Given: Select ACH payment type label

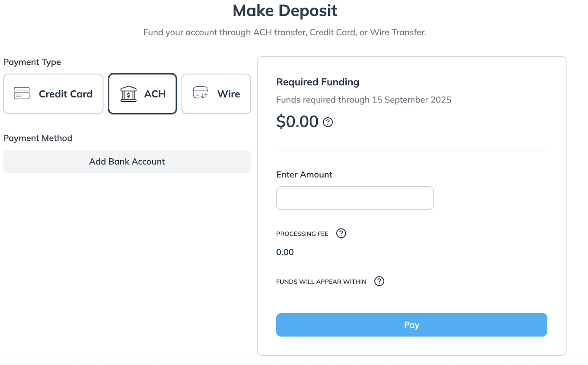Looking at the screenshot, I should (155, 94).
